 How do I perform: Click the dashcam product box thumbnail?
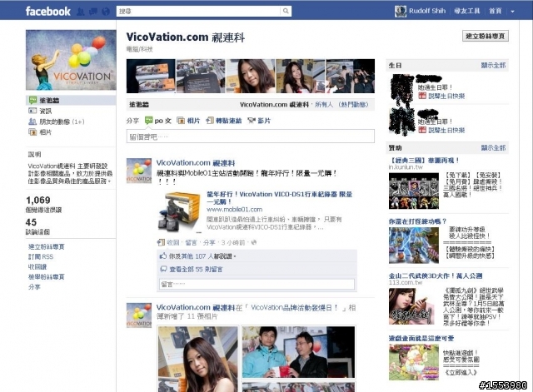pos(180,212)
